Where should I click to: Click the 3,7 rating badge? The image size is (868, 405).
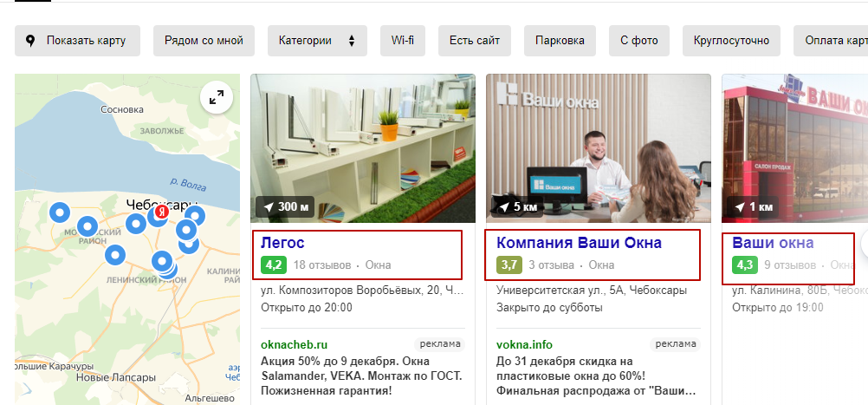tap(508, 265)
